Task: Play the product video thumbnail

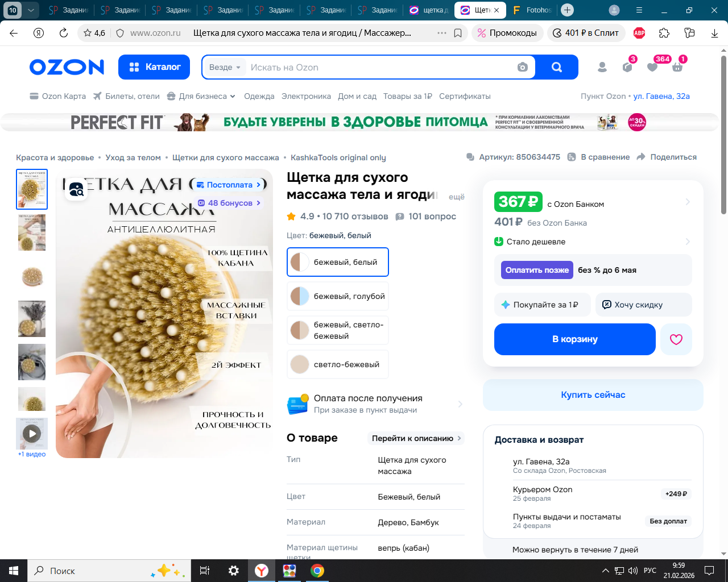Action: pos(32,434)
